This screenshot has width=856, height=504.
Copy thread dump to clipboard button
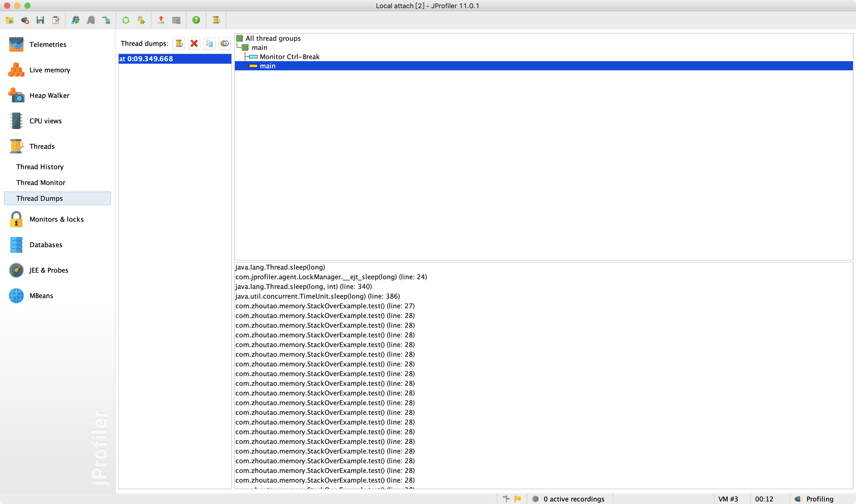209,44
